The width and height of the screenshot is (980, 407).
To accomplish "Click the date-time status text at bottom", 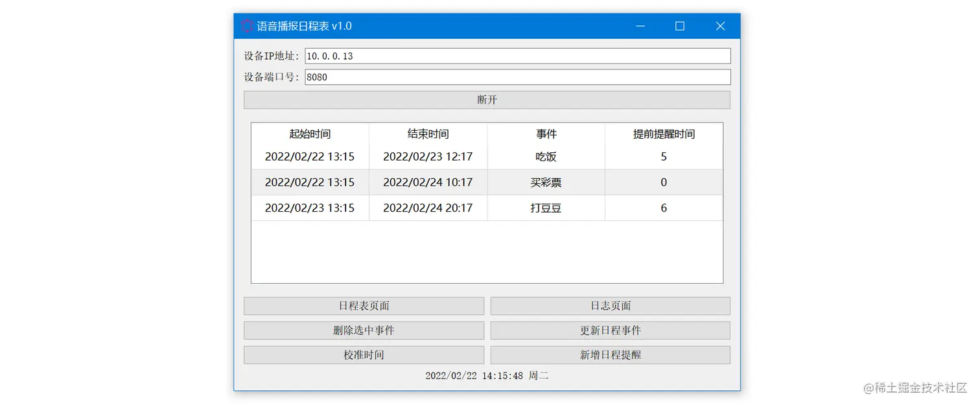I will pos(487,376).
